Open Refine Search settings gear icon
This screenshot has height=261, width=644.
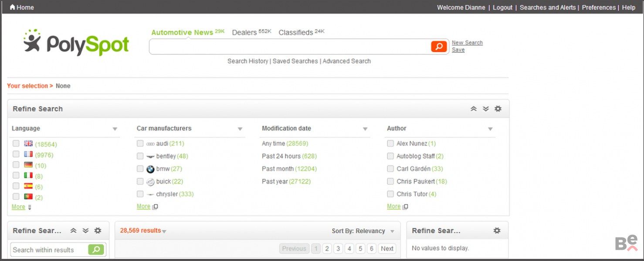click(498, 109)
